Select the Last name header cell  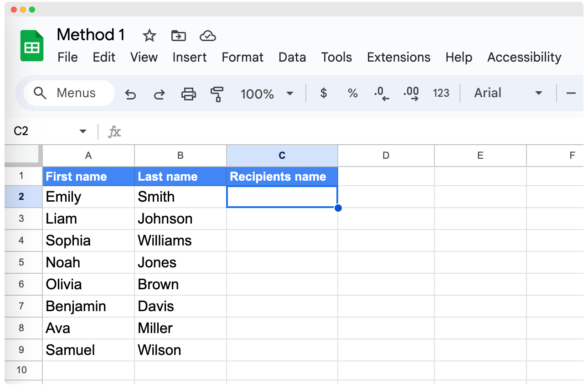pos(181,177)
